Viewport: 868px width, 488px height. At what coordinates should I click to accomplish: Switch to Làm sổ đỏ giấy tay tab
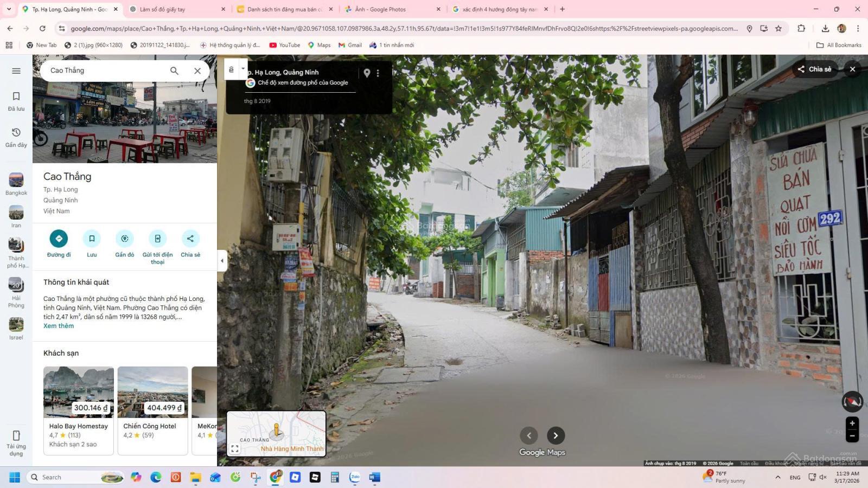pos(176,9)
